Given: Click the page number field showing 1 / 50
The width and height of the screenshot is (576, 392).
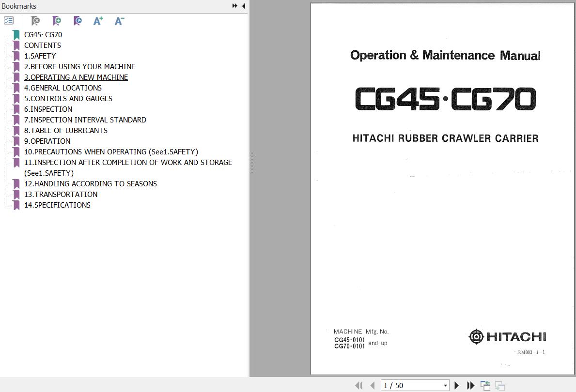Looking at the screenshot, I should [411, 385].
